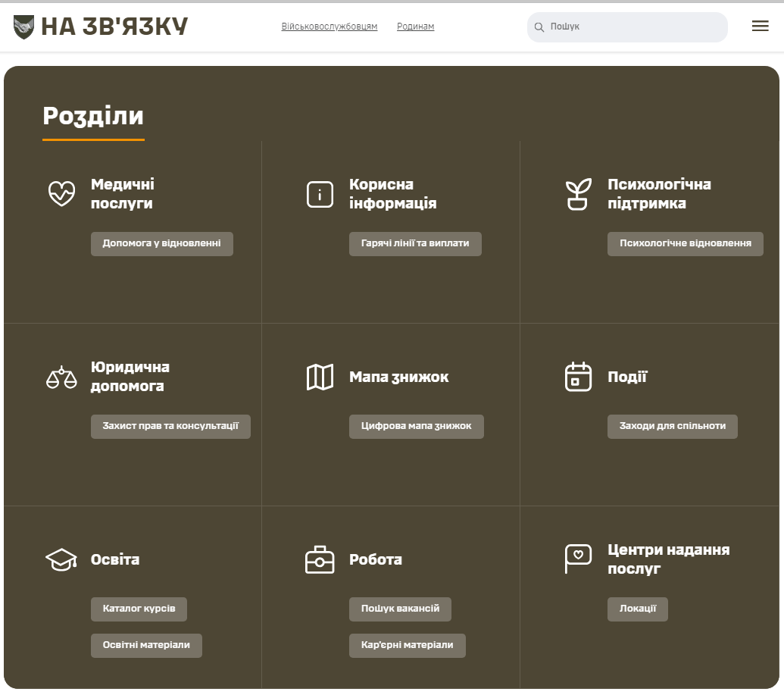This screenshot has height=692, width=784.
Task: Click the Локації button
Action: (x=637, y=609)
